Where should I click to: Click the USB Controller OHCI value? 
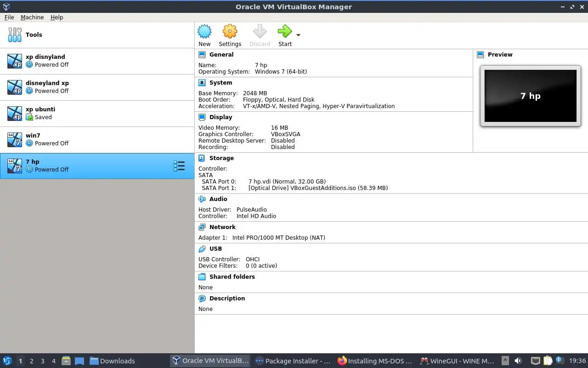pos(253,259)
